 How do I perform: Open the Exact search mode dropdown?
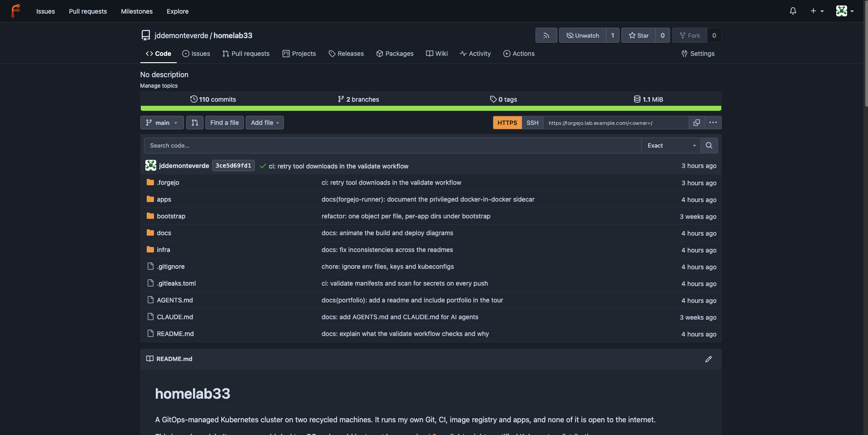(x=671, y=146)
